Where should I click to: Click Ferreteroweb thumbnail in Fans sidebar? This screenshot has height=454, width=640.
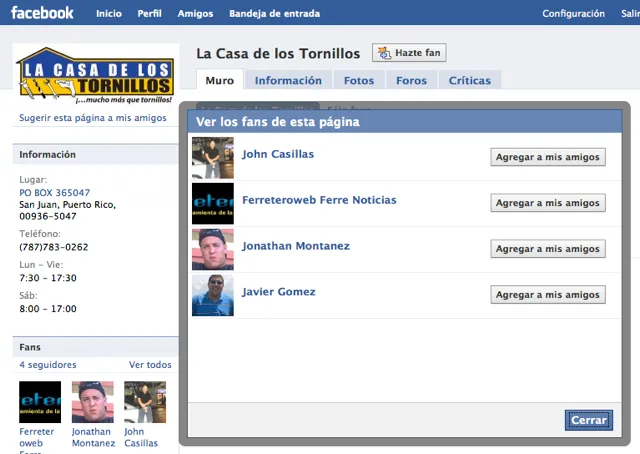[40, 402]
